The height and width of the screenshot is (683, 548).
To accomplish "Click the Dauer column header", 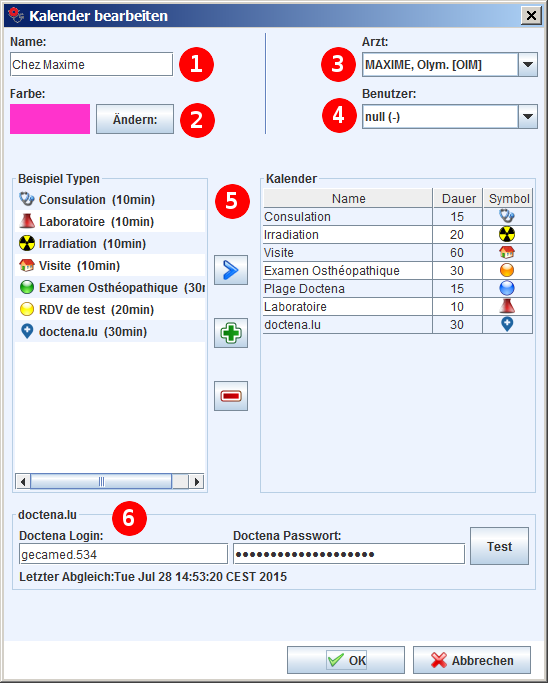I will 458,199.
